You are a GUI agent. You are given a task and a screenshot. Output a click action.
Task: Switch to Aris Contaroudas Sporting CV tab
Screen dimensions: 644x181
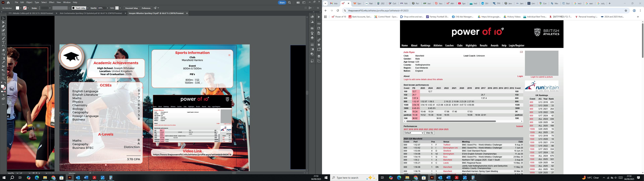tap(91, 13)
